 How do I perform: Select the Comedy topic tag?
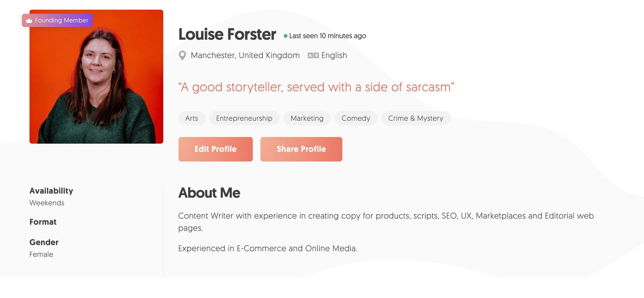click(356, 118)
